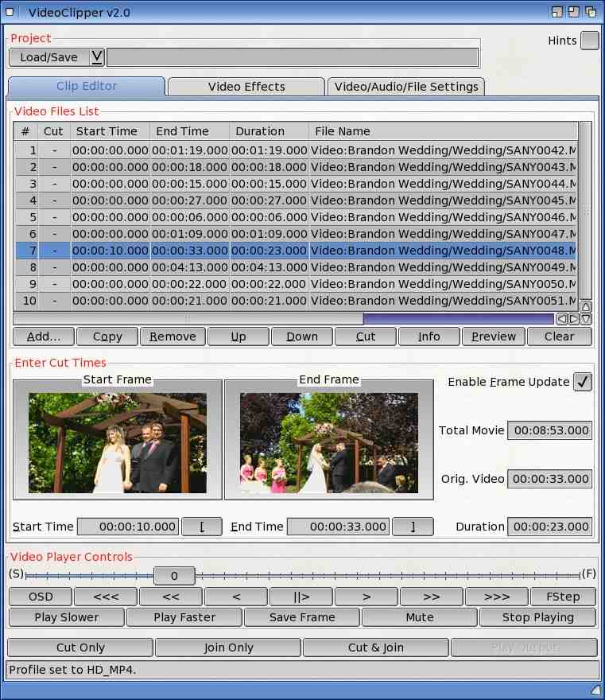The width and height of the screenshot is (605, 700).
Task: Toggle the Hints checkbox
Action: click(589, 41)
